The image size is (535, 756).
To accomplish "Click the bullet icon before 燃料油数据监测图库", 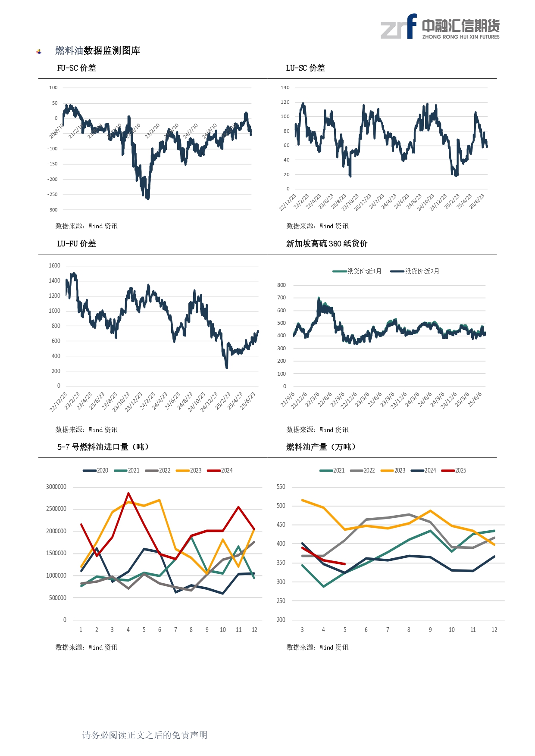I will point(39,52).
